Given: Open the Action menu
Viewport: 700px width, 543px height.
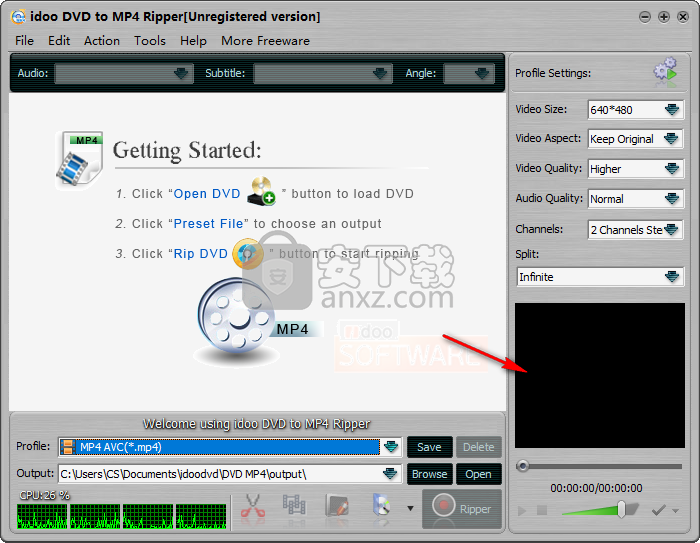Looking at the screenshot, I should (x=102, y=41).
